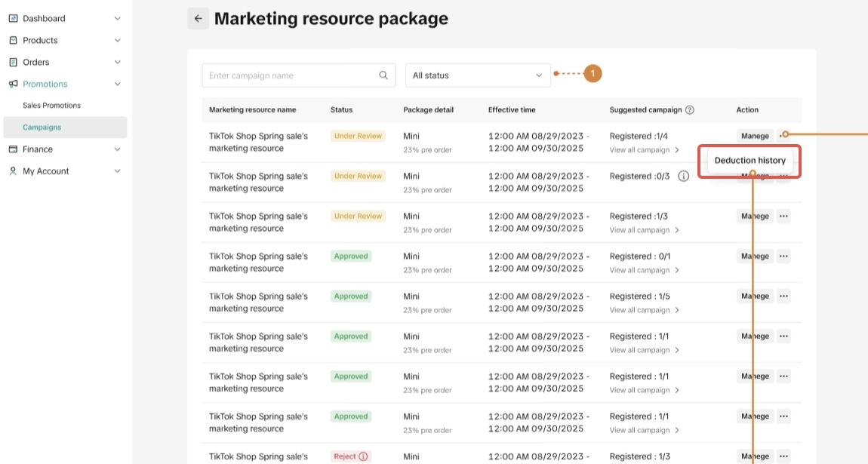
Task: Expand the Orders sidebar section
Action: click(117, 62)
